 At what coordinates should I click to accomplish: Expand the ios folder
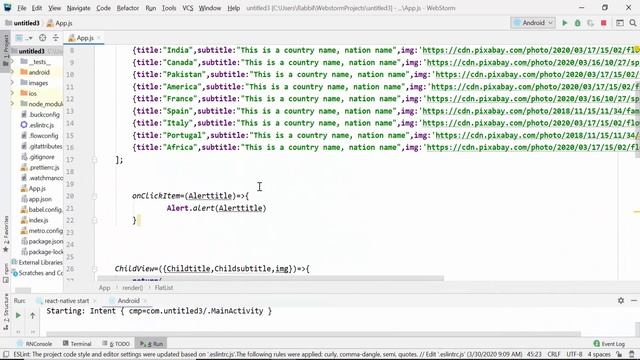point(12,93)
